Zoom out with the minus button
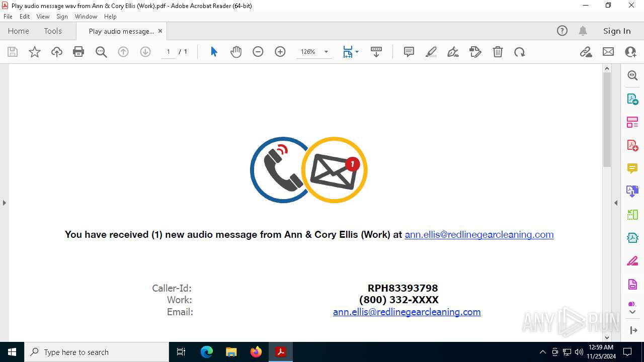 pos(258,52)
